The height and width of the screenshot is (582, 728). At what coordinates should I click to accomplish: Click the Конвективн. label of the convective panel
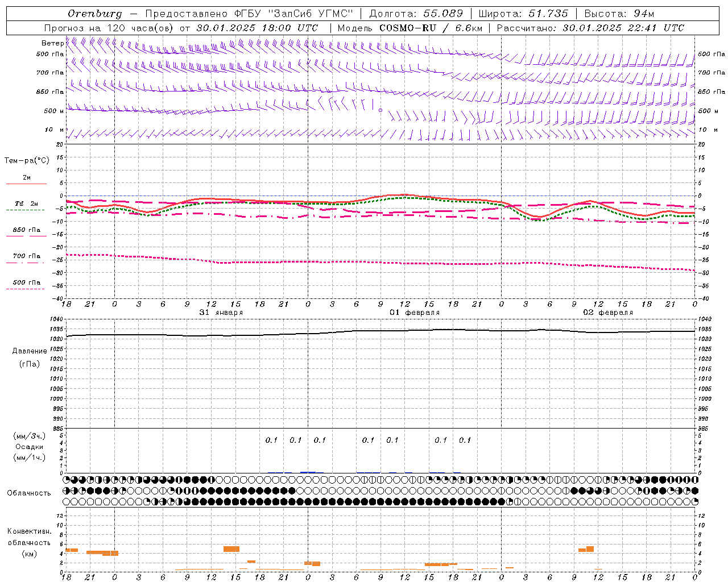coord(30,531)
